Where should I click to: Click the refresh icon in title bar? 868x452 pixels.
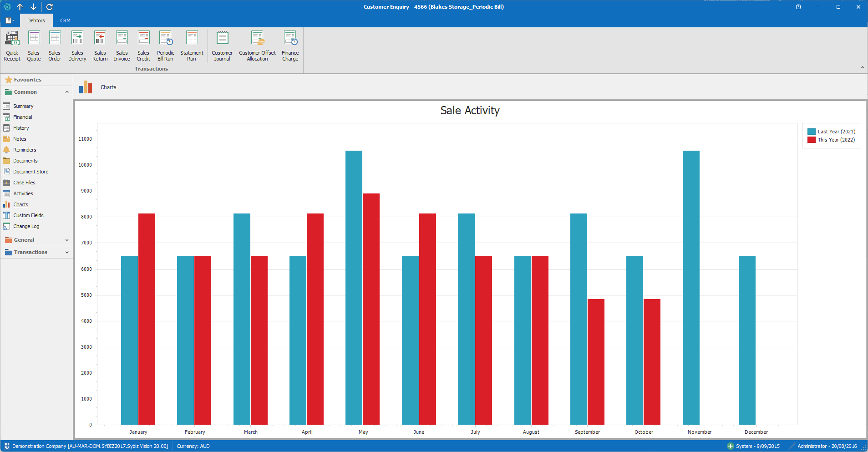[50, 7]
